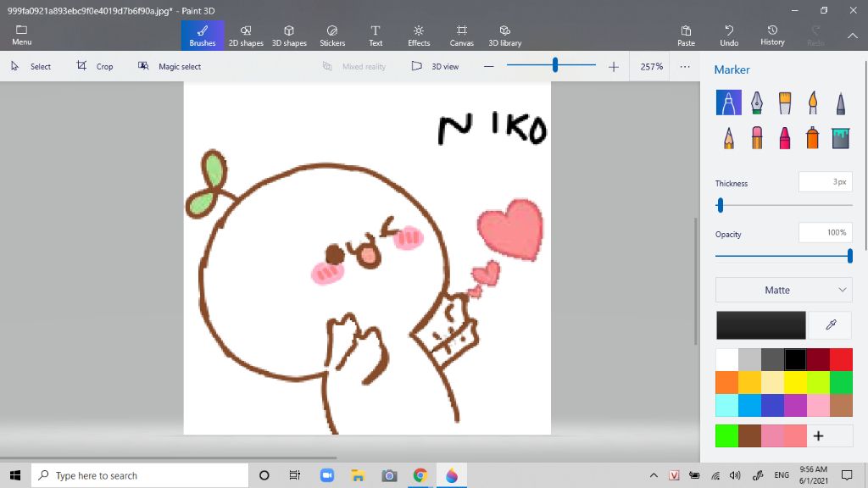
Task: Expand the Matte material dropdown
Action: (x=784, y=290)
